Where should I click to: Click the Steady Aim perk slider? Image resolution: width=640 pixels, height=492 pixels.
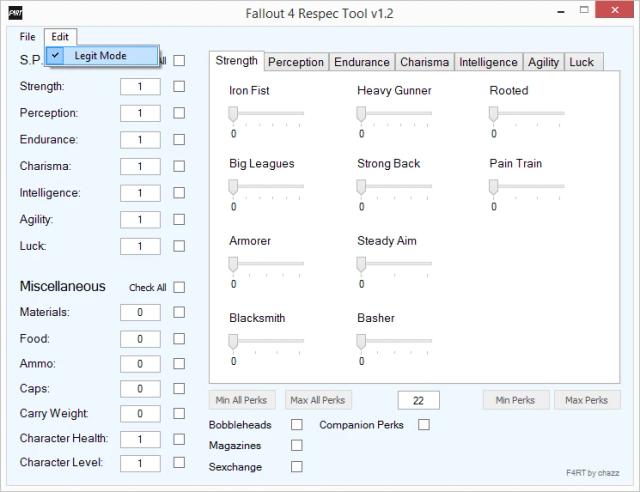pos(394,266)
